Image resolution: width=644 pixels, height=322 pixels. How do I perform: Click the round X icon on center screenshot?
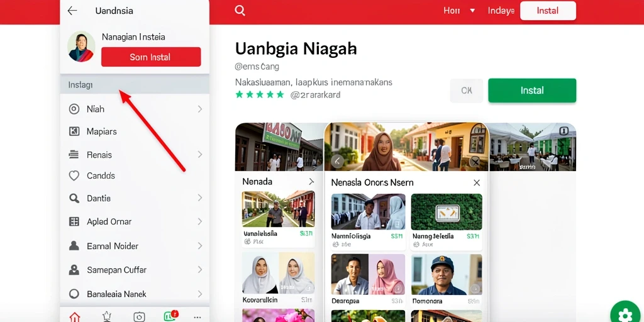(x=475, y=162)
